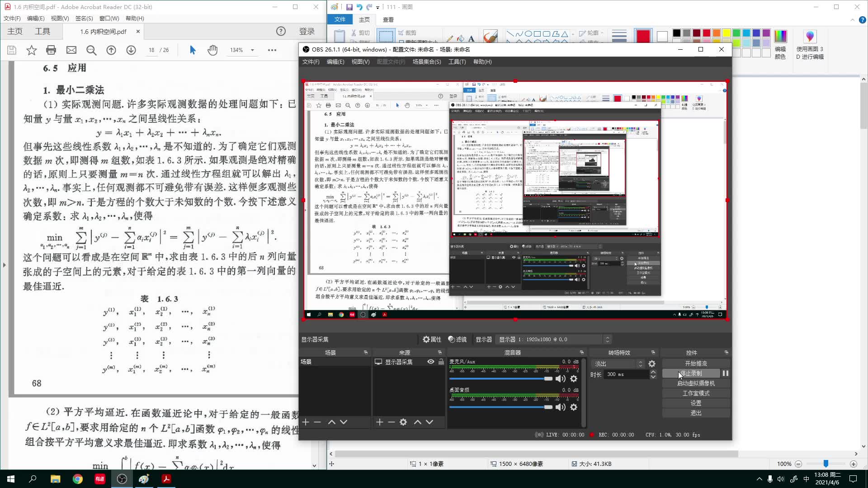Move the source down with the arrow

(429, 422)
